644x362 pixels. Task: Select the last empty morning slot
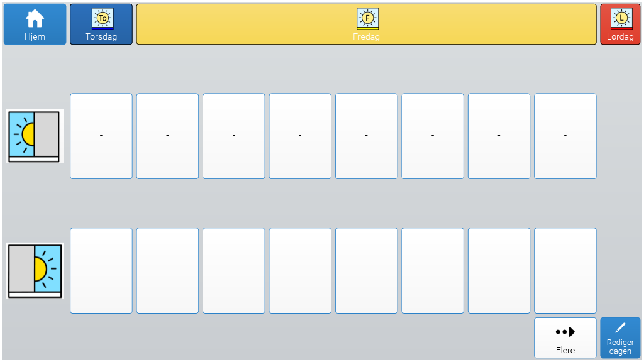(x=565, y=136)
